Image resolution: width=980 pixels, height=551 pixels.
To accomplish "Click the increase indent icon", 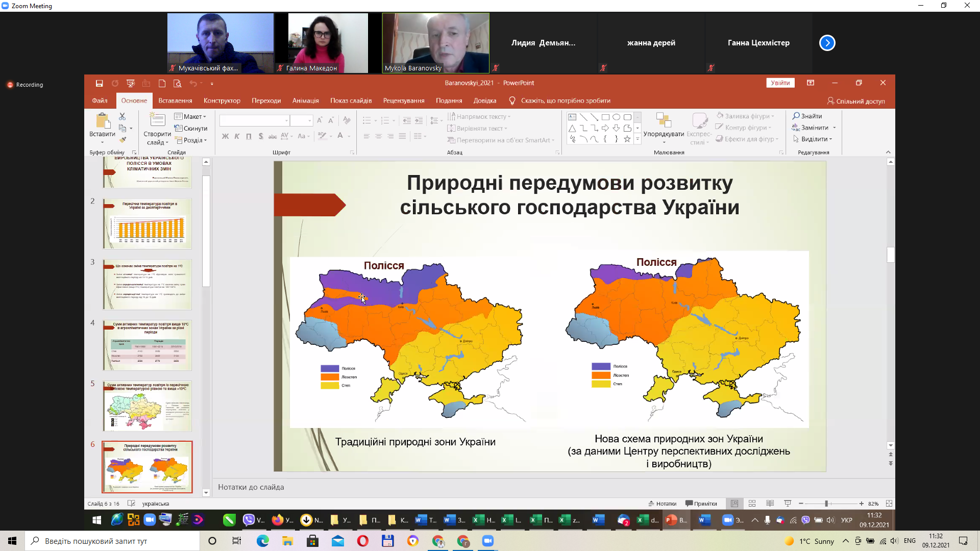I will (419, 121).
